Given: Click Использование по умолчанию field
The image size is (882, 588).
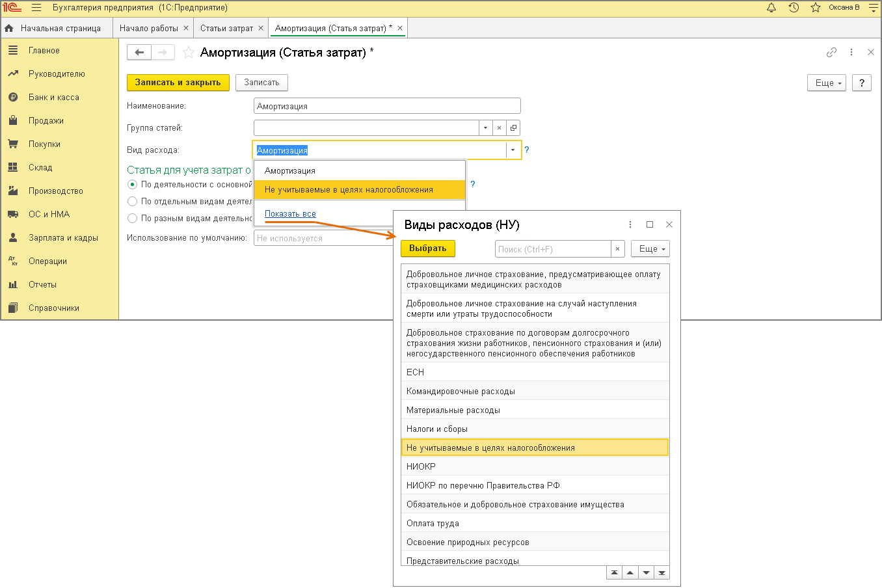Looking at the screenshot, I should click(x=323, y=238).
